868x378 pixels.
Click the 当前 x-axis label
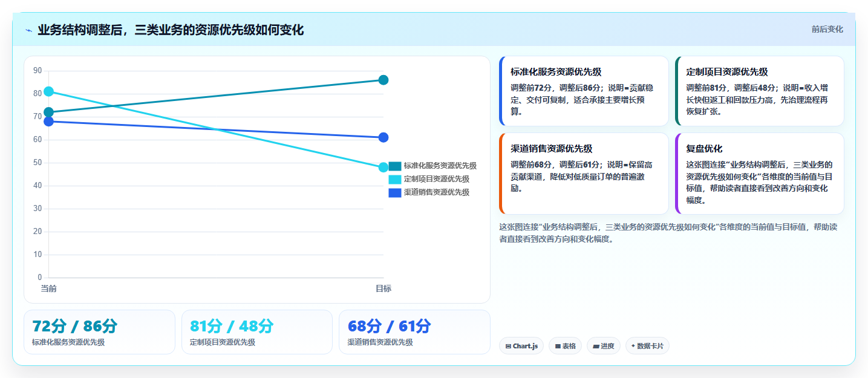click(x=48, y=288)
